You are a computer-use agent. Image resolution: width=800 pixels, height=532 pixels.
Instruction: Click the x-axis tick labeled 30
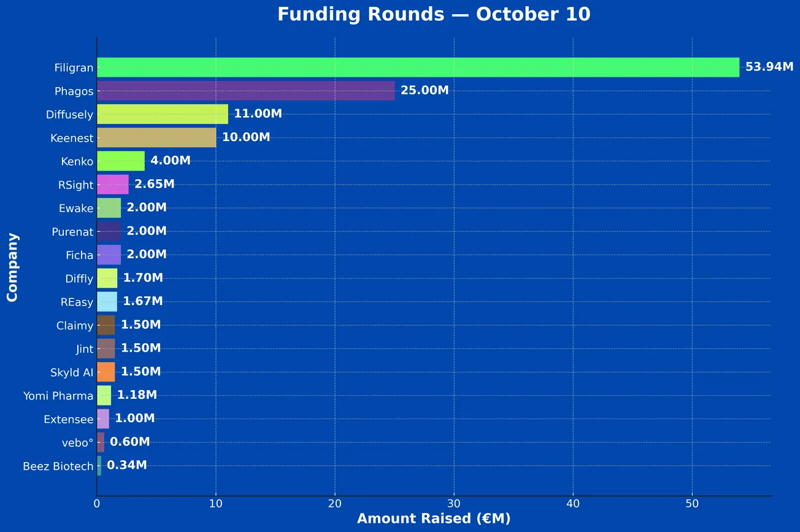[x=454, y=503]
